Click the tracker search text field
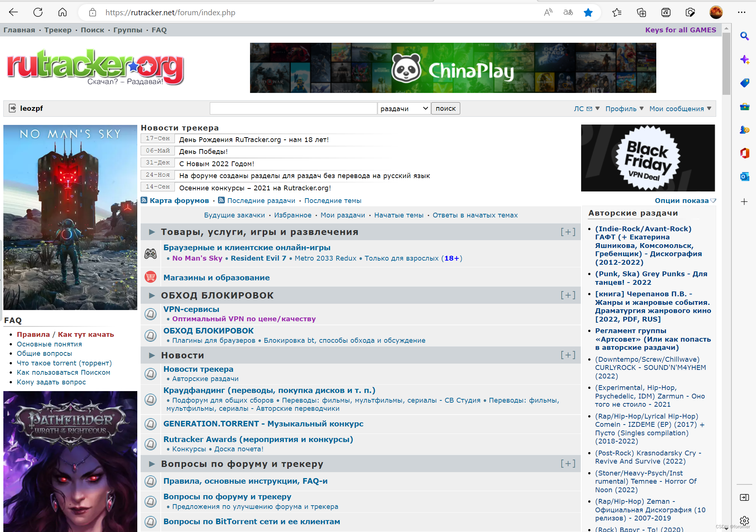The image size is (756, 532). coord(294,109)
